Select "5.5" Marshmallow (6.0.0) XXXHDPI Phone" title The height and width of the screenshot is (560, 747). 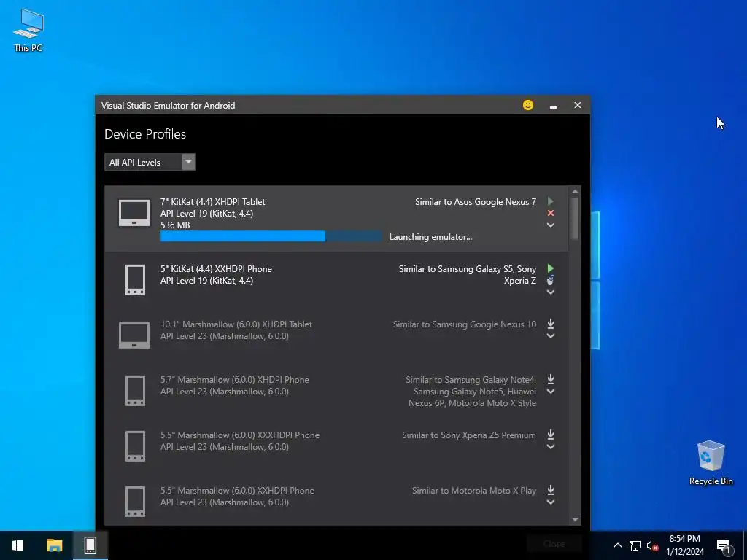[239, 435]
